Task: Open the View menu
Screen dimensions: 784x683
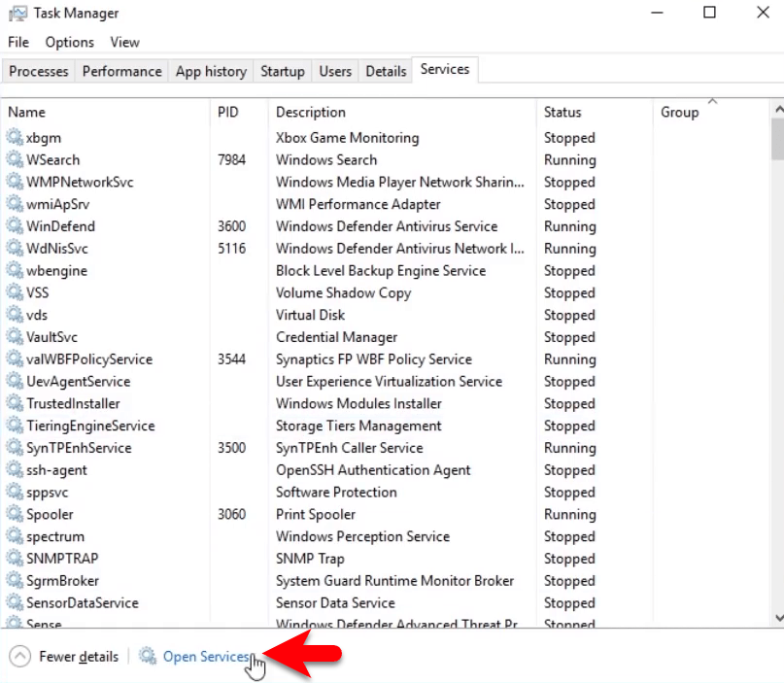Action: pyautogui.click(x=125, y=42)
